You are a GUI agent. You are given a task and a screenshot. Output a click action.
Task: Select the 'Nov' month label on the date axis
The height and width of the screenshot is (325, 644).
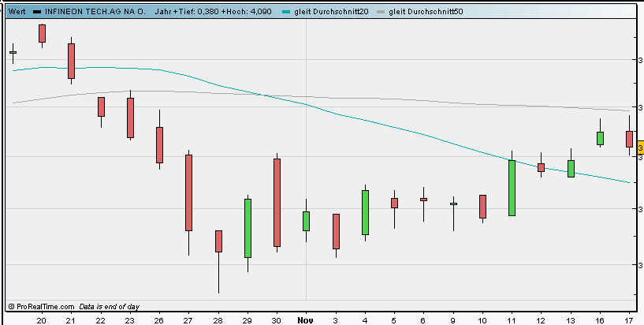click(x=305, y=320)
